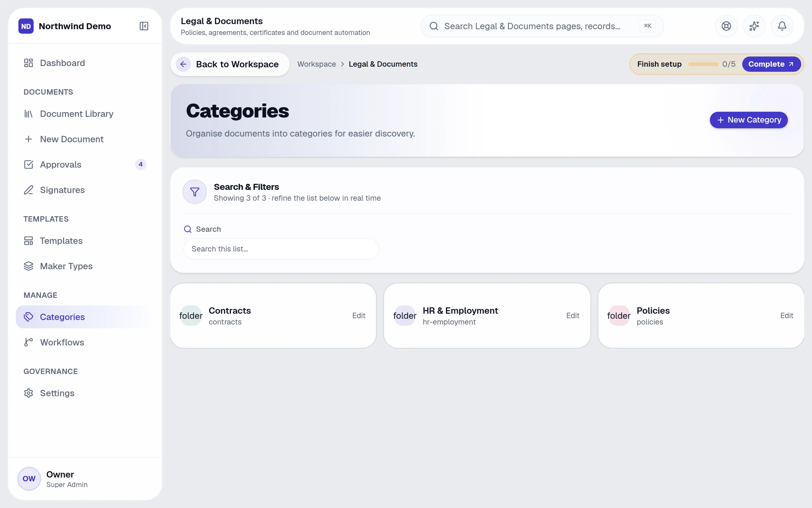Click the Approvals badge showing 4
Screen dimensions: 812x508
141,164
